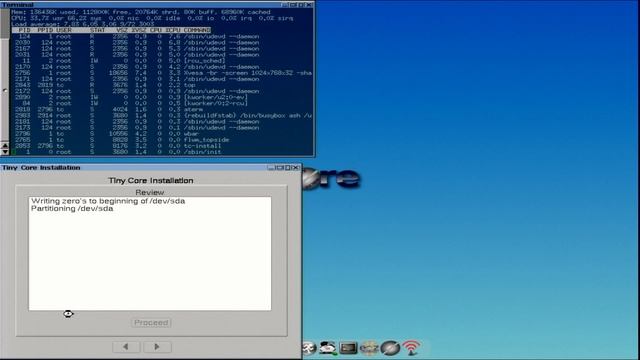Click the Xvesa -br -screen process row
Viewport: 640px width, 360px height.
click(x=163, y=73)
